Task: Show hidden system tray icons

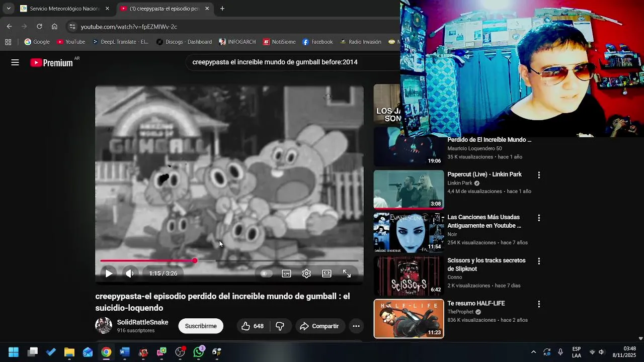Action: click(533, 352)
